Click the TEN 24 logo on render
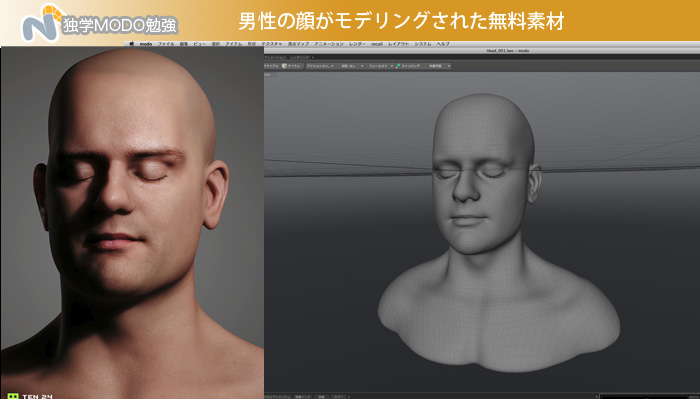This screenshot has height=399, width=700. click(30, 396)
